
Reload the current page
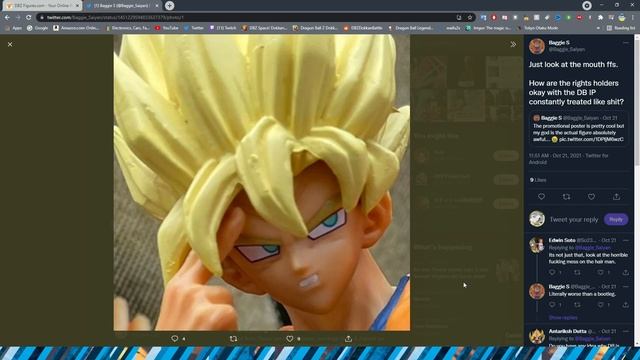(29, 18)
